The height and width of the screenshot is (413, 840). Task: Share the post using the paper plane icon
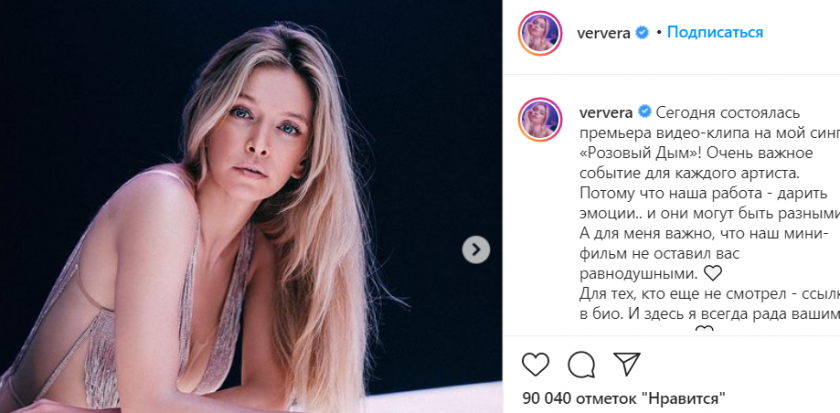(627, 364)
